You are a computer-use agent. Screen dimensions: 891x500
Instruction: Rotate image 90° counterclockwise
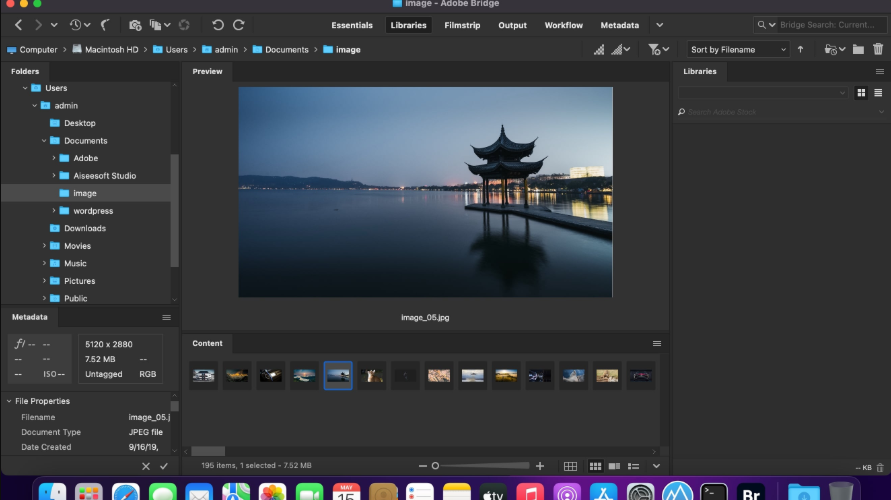tap(218, 25)
